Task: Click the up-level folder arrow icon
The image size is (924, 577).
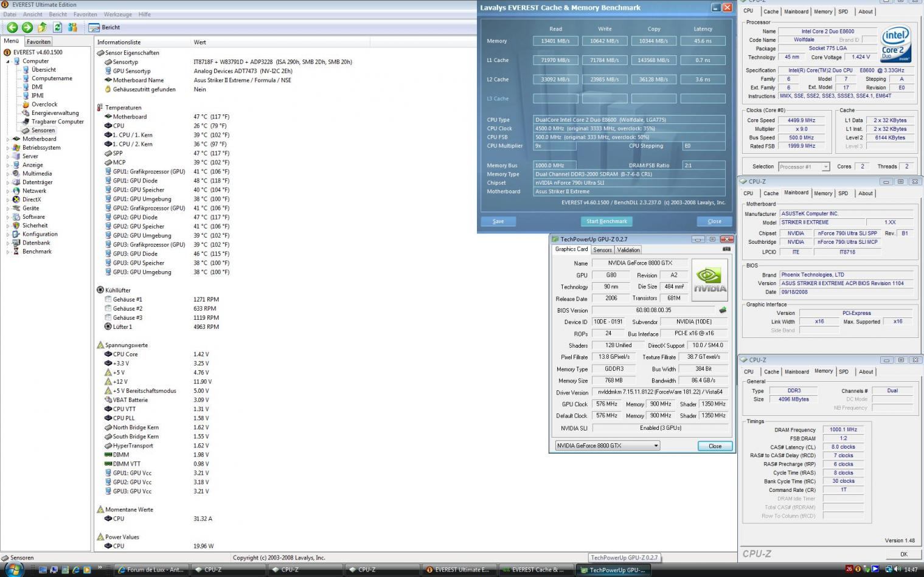Action: [42, 27]
